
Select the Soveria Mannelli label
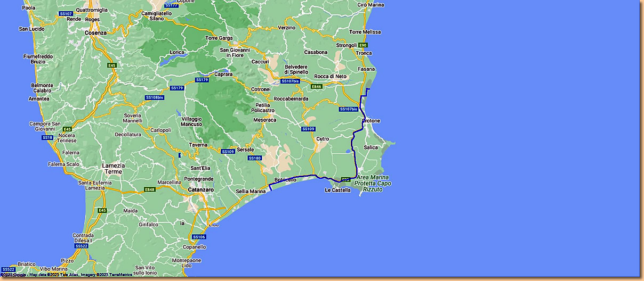coord(133,118)
